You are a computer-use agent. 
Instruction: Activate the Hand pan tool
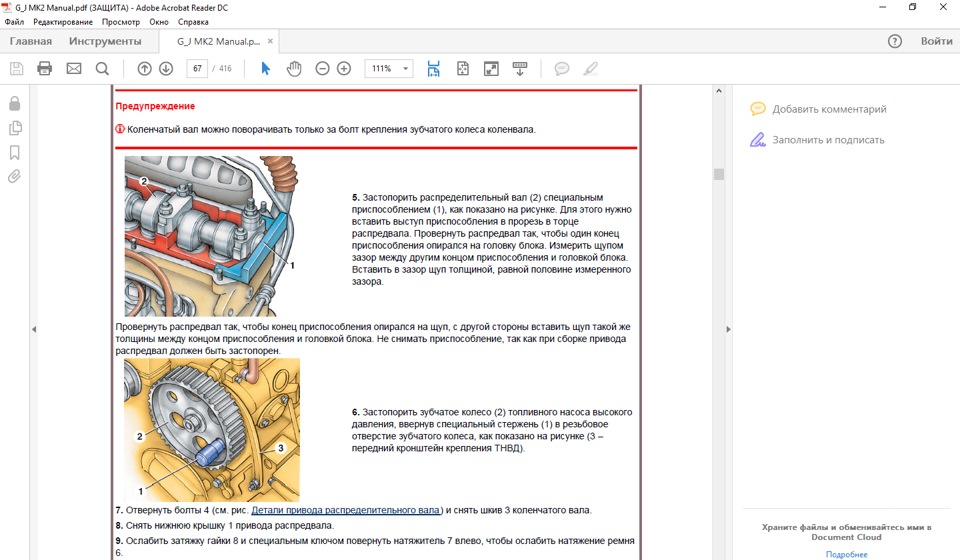(x=294, y=69)
